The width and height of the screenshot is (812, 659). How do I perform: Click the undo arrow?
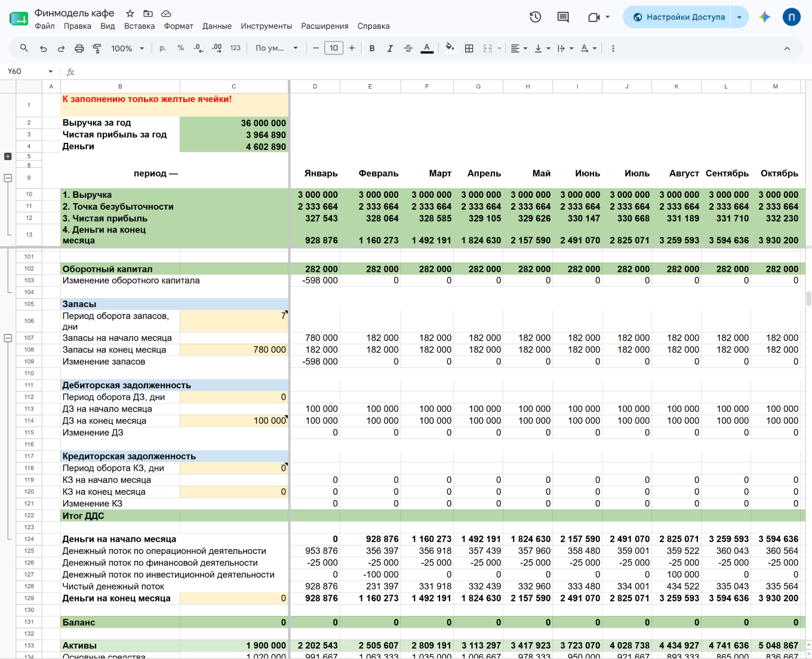click(43, 48)
